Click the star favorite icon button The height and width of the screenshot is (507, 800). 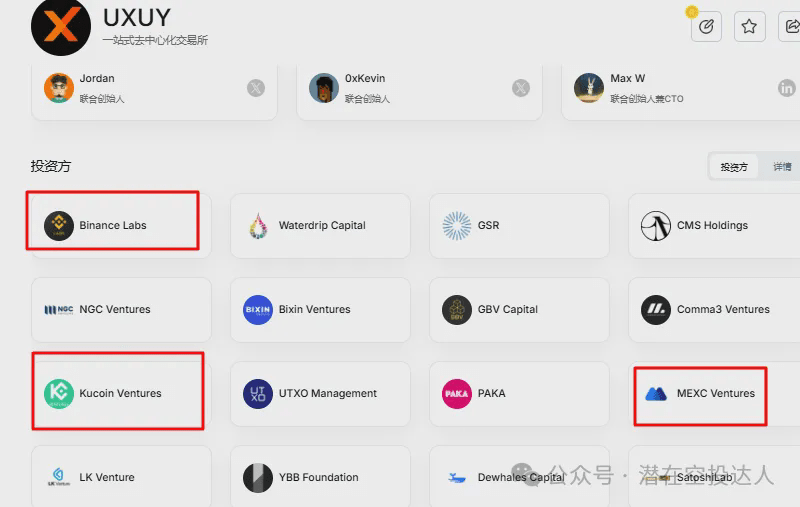[x=749, y=27]
